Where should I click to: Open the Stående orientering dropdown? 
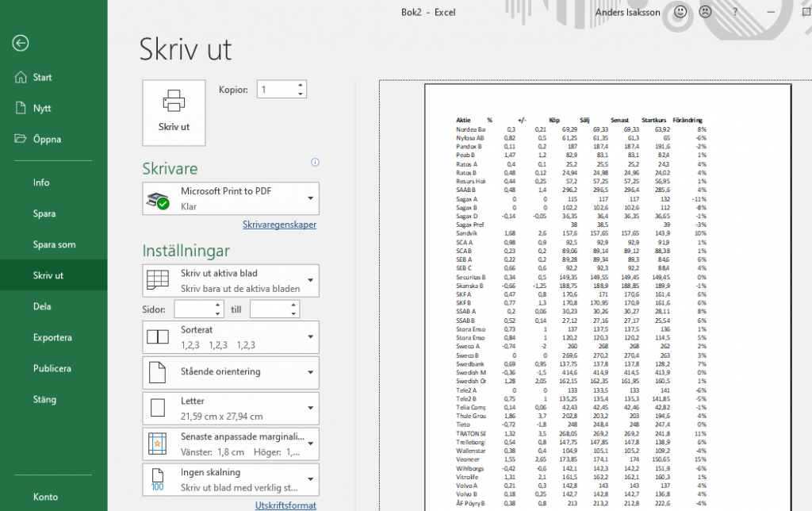coord(311,372)
